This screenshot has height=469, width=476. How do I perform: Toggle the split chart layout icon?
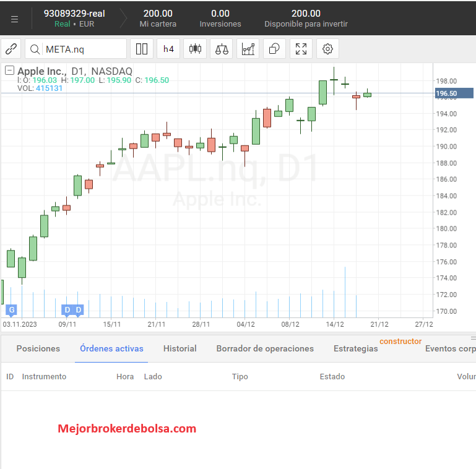click(x=142, y=48)
